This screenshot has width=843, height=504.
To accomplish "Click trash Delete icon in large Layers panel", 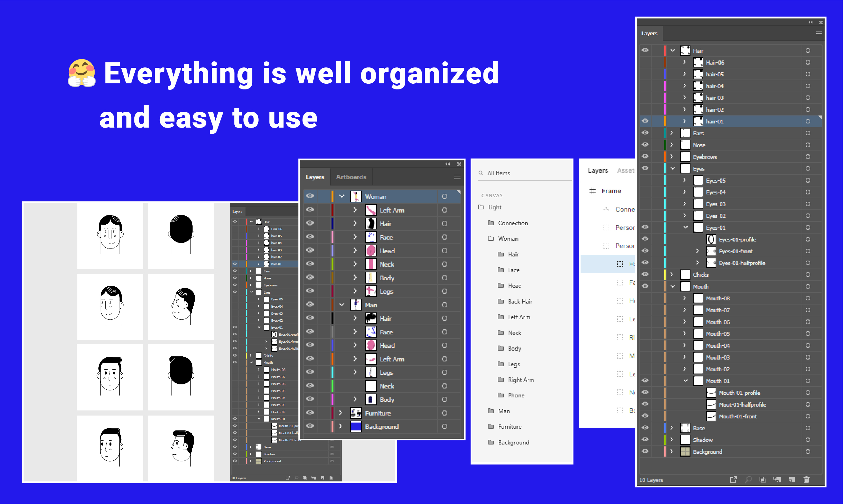I will pos(806,479).
